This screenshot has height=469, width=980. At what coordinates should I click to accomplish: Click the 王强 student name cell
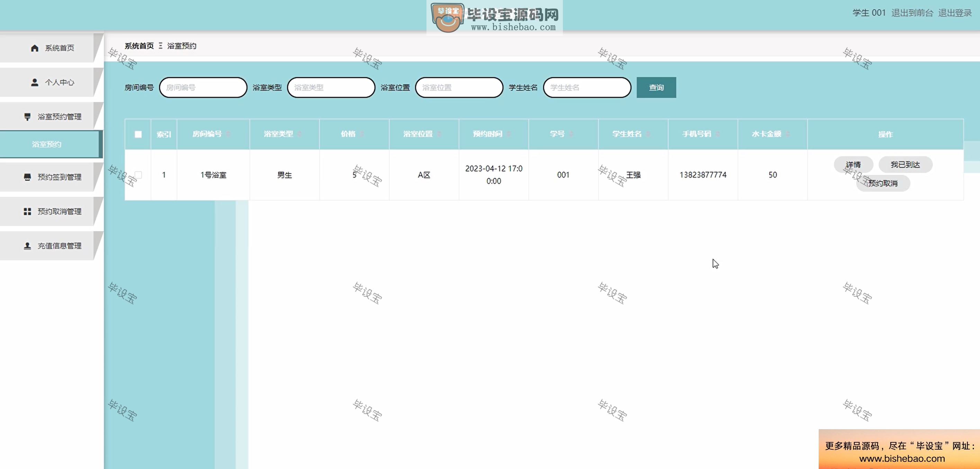[x=633, y=175]
